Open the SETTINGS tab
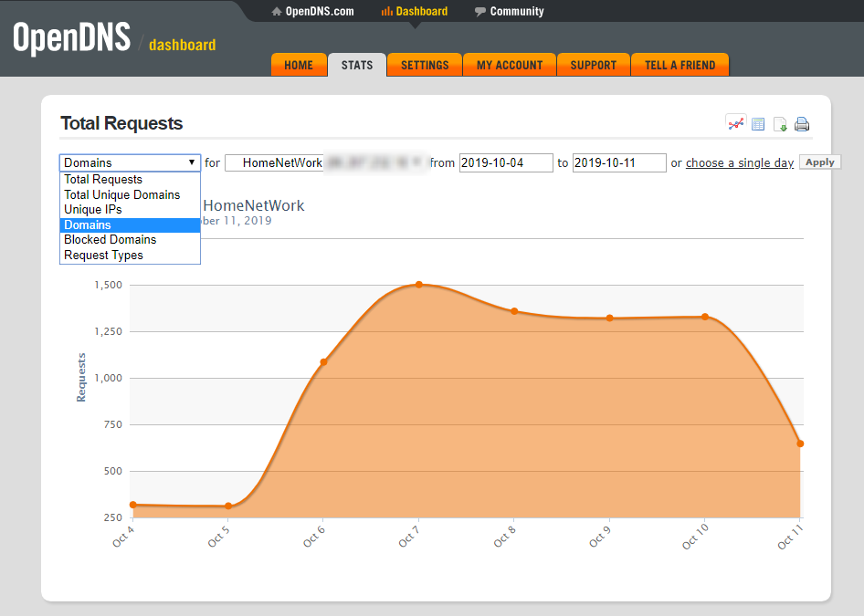Viewport: 864px width, 616px height. 425,65
